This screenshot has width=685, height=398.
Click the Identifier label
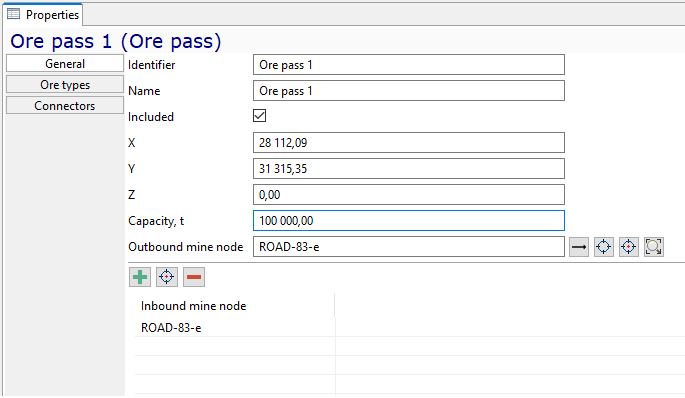tap(152, 65)
